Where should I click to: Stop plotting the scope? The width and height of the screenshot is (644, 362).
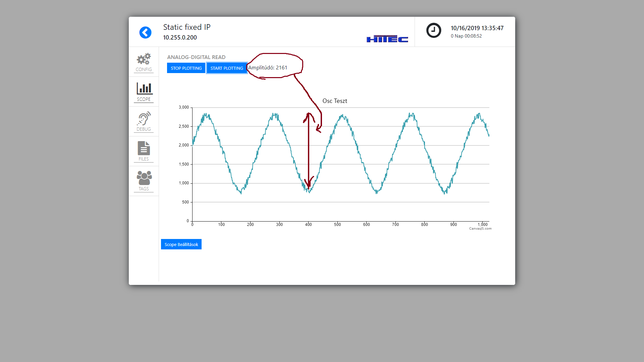pyautogui.click(x=186, y=68)
